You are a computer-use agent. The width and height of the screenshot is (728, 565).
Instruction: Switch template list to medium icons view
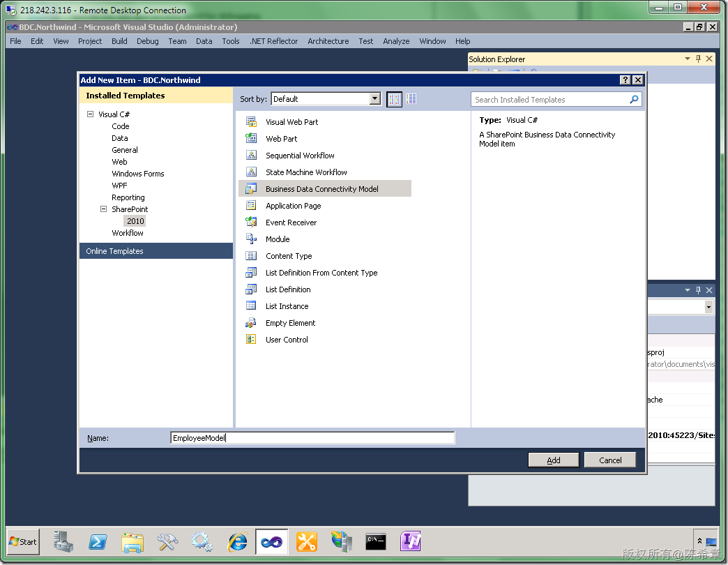pos(411,99)
